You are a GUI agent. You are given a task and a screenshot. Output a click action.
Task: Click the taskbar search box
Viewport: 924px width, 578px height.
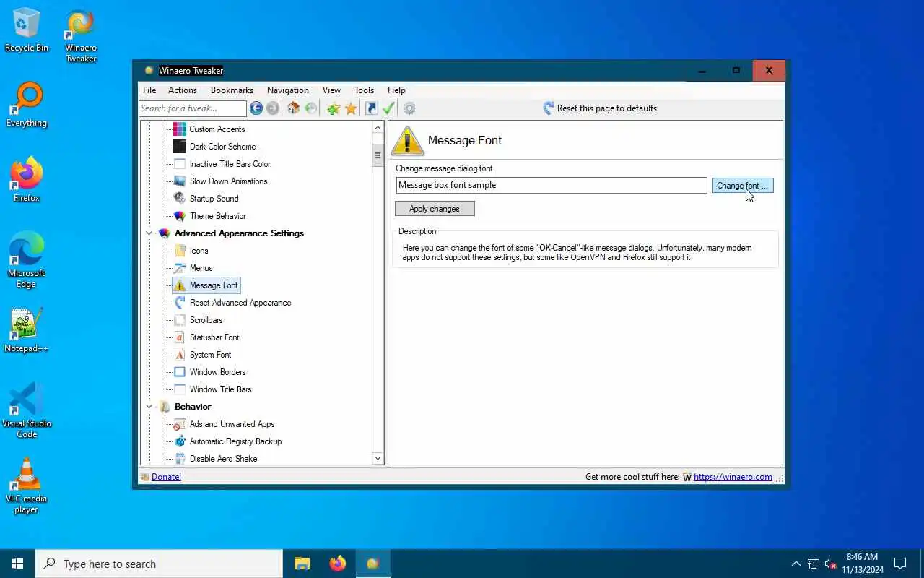[159, 564]
